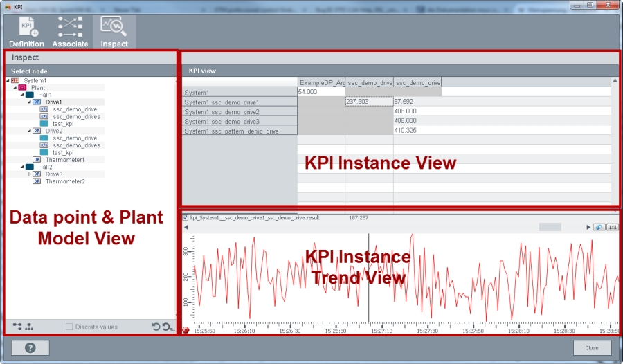This screenshot has width=623, height=364.
Task: Click the 1:1 zoom reset button
Action: click(612, 227)
